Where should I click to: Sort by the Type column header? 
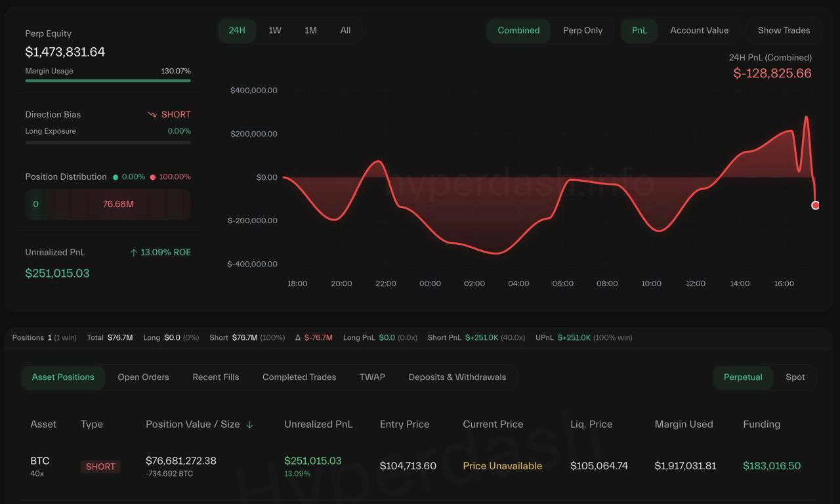pyautogui.click(x=92, y=425)
